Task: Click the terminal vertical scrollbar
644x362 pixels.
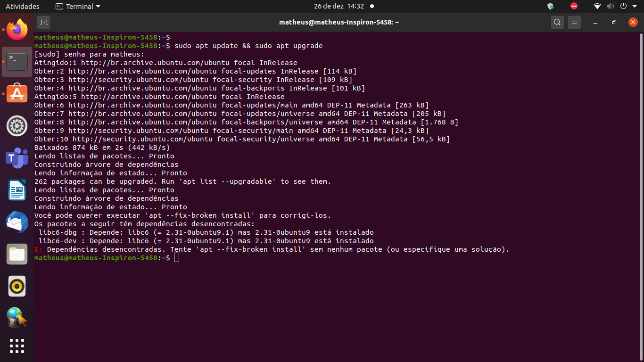Action: [641, 196]
